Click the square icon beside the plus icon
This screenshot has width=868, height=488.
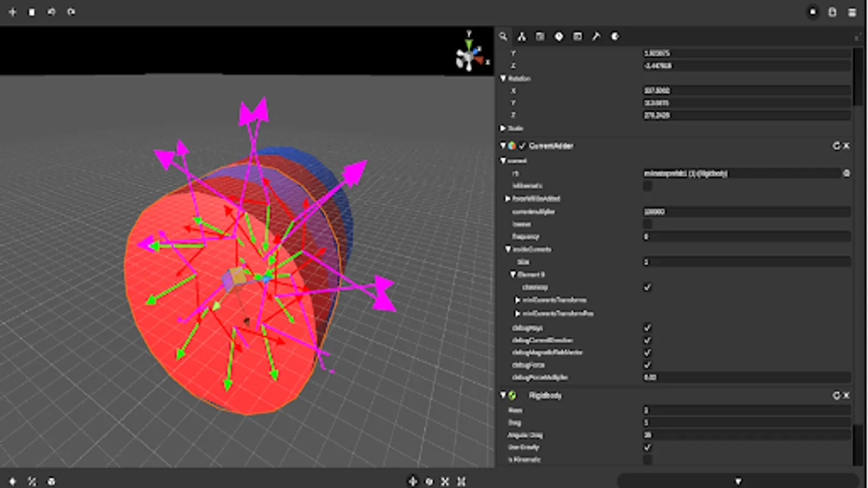click(x=32, y=12)
